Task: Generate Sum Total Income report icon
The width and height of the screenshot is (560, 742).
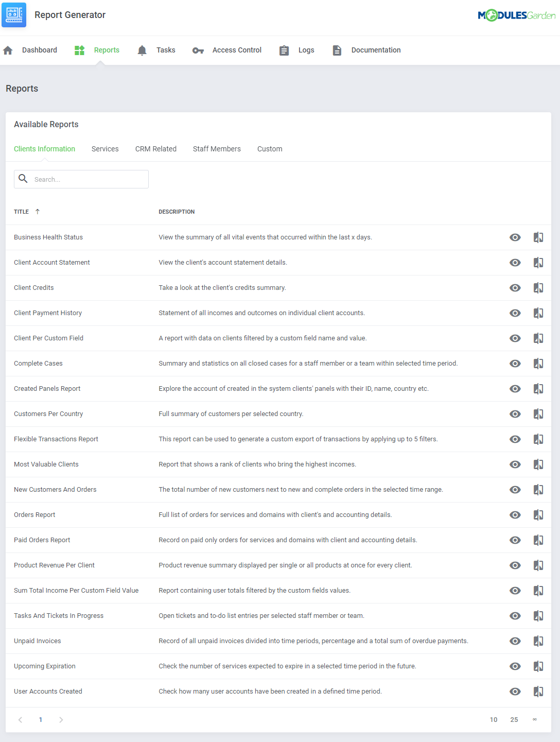Action: pyautogui.click(x=538, y=591)
